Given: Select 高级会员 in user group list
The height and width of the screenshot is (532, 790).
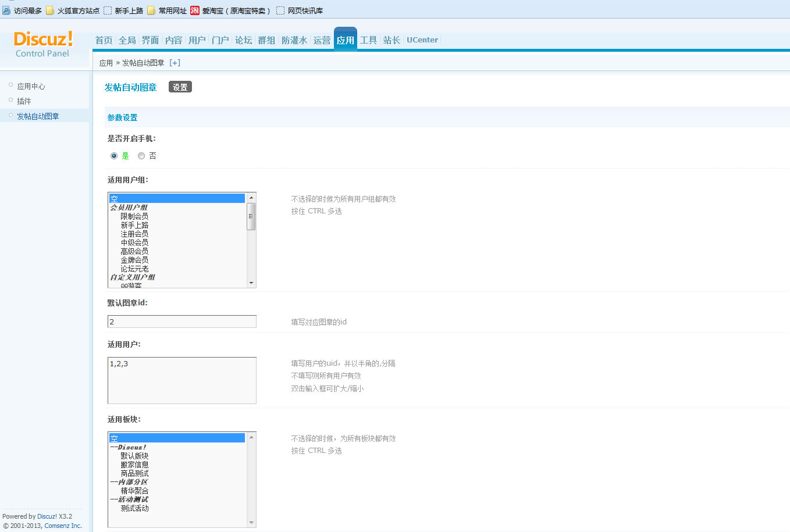Looking at the screenshot, I should click(134, 251).
